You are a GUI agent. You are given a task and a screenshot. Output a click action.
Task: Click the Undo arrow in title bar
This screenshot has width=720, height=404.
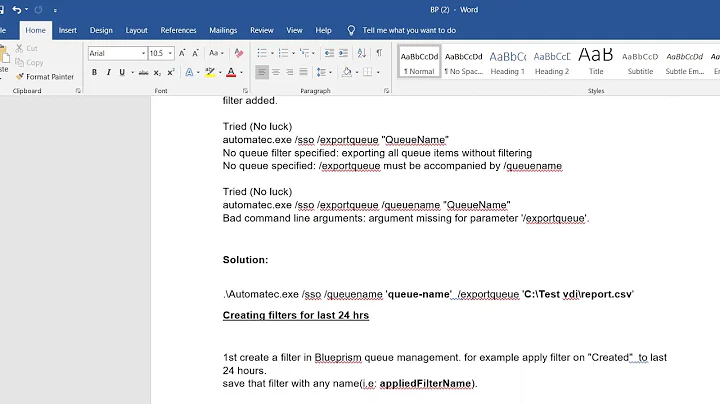pos(17,10)
